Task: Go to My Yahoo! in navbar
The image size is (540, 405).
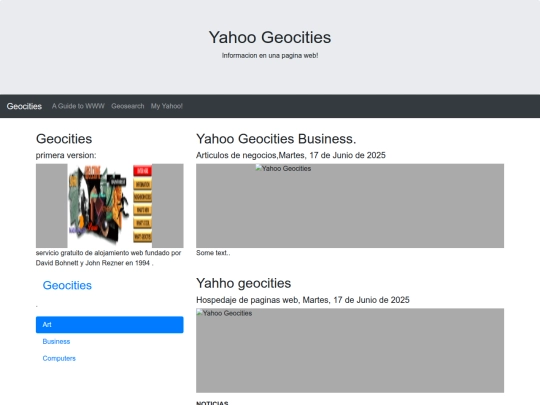Action: pos(167,106)
